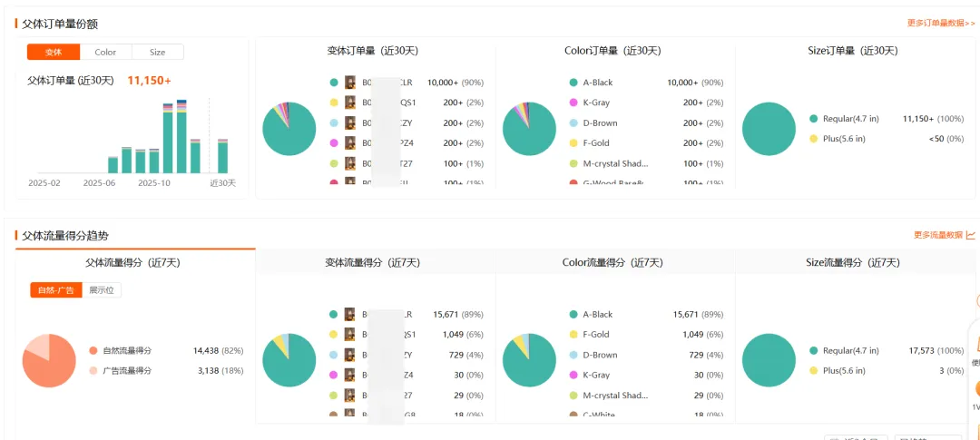The width and height of the screenshot is (980, 440).
Task: Click the 14,438 (82%) natural traffic value
Action: 218,350
